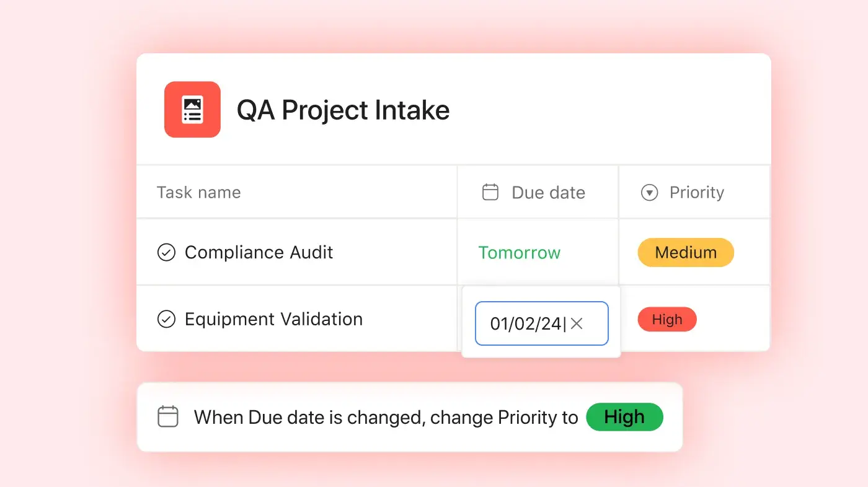Open the Medium priority pill for Compliance Audit
Viewport: 868px width, 487px height.
tap(686, 253)
